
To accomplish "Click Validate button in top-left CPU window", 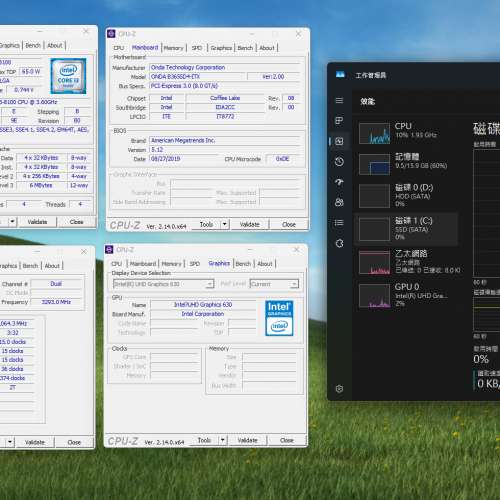I will tap(37, 222).
